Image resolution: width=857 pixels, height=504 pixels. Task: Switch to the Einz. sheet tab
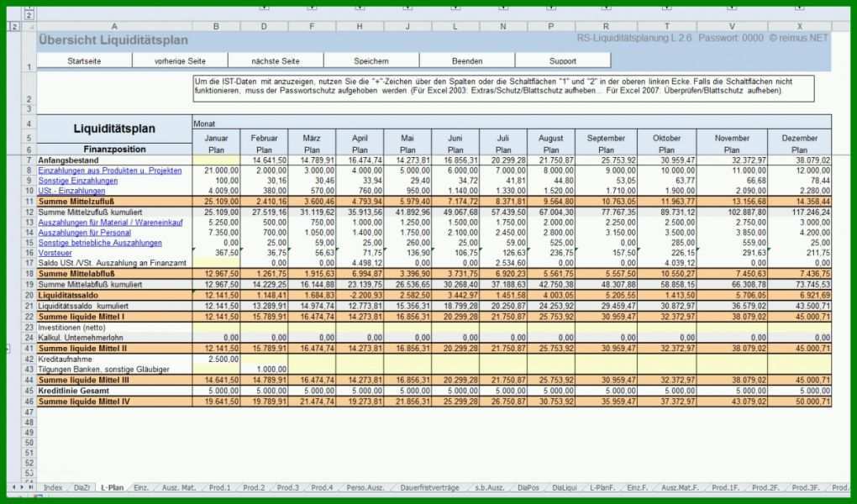point(141,487)
